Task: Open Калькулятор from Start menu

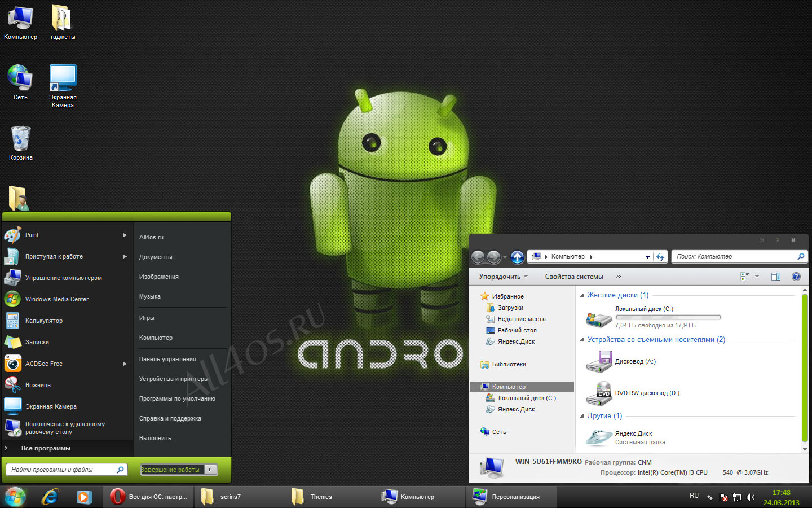Action: click(67, 321)
